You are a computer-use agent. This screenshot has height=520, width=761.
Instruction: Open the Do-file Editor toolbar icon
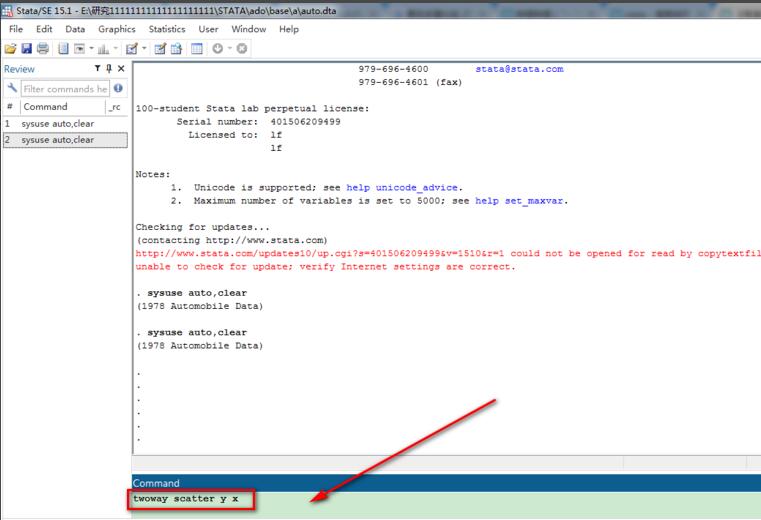click(132, 49)
